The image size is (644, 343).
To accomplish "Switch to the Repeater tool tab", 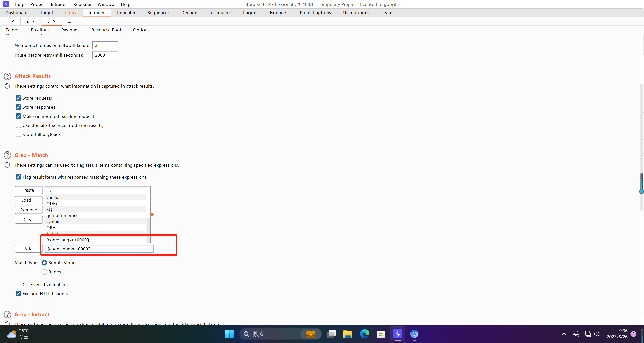I will tap(126, 13).
